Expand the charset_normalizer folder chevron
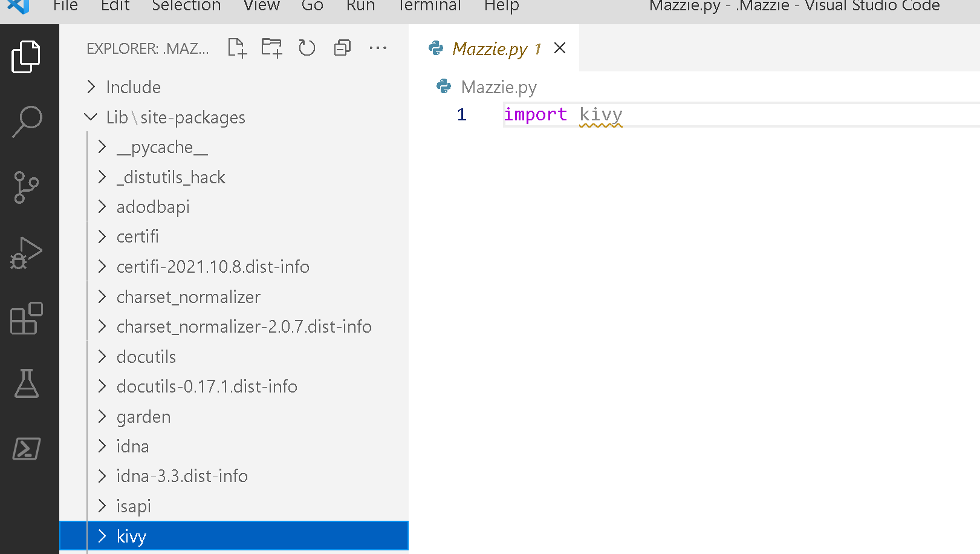 pos(102,296)
